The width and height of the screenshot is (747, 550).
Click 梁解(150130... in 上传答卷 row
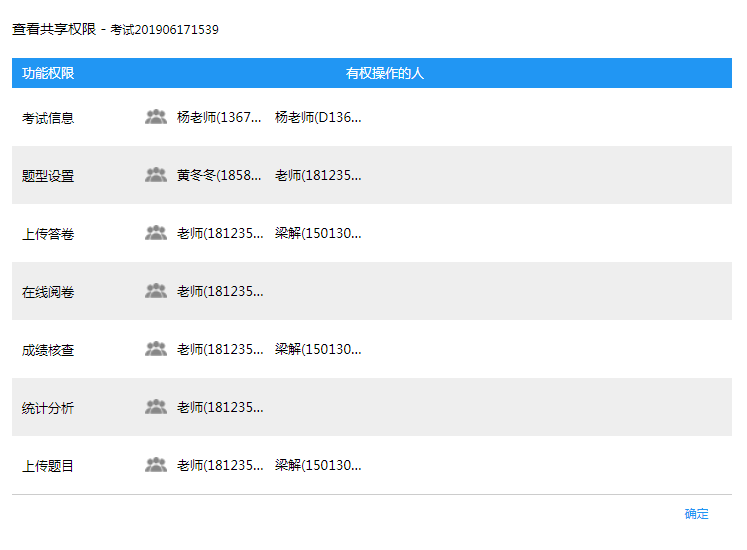(318, 233)
